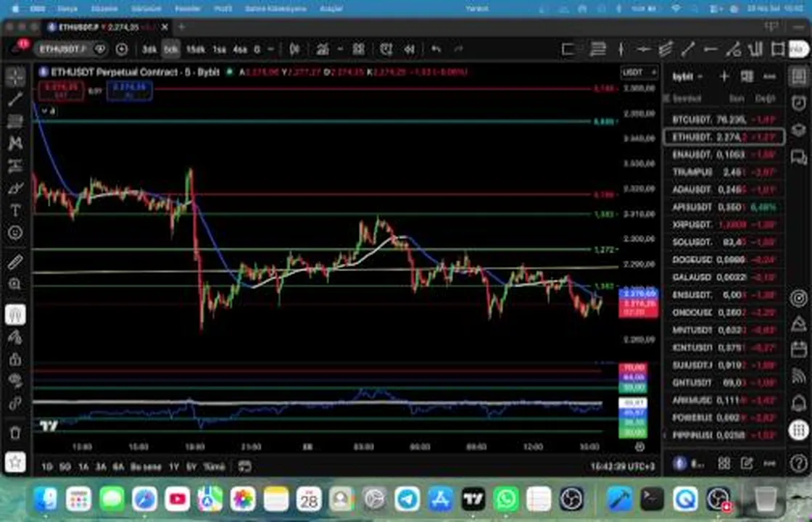Click the favorites star in the left toolbar

[x=15, y=462]
